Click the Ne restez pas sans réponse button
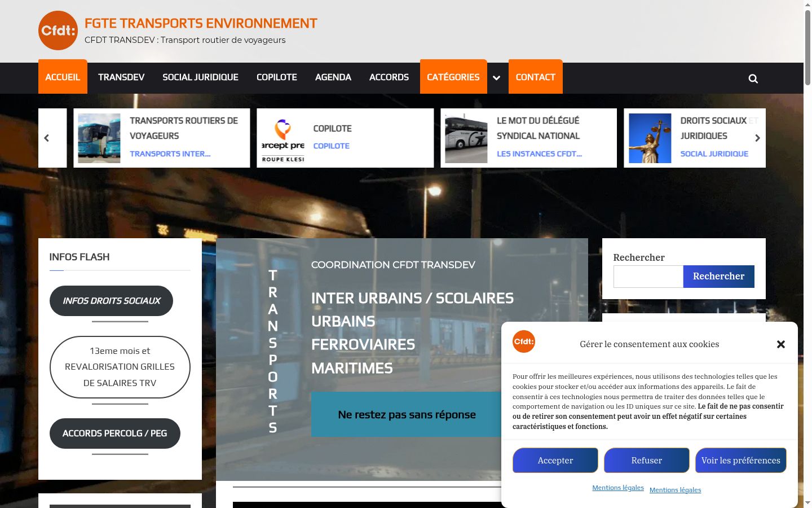 coord(407,414)
